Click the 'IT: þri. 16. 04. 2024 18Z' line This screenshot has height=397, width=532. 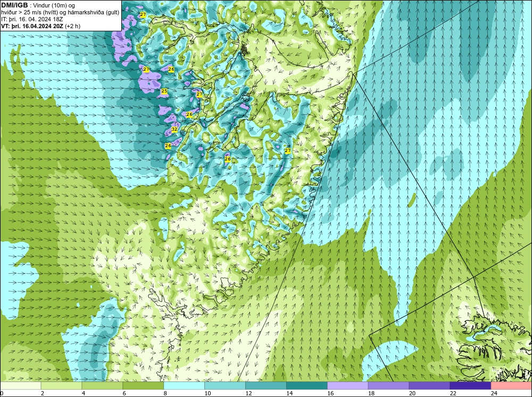coord(32,19)
